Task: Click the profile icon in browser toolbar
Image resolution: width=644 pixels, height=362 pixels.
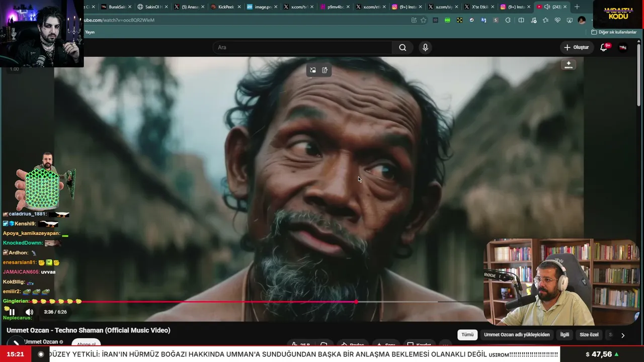Action: (582, 20)
